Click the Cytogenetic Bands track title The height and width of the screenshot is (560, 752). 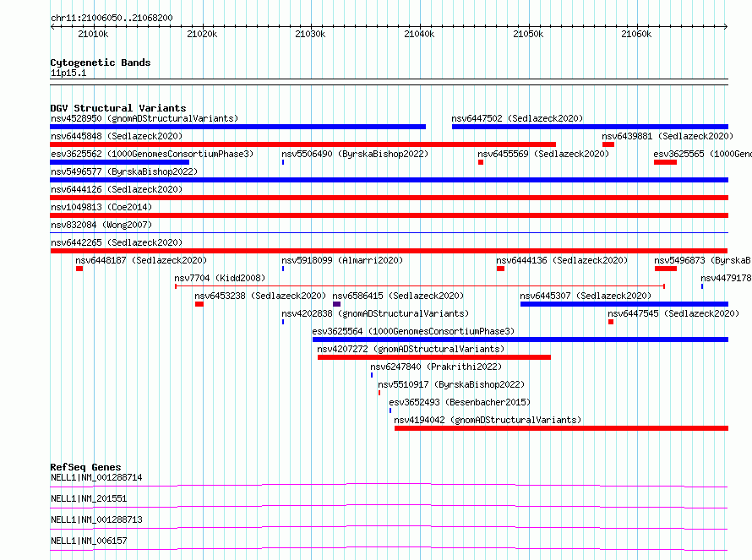101,63
